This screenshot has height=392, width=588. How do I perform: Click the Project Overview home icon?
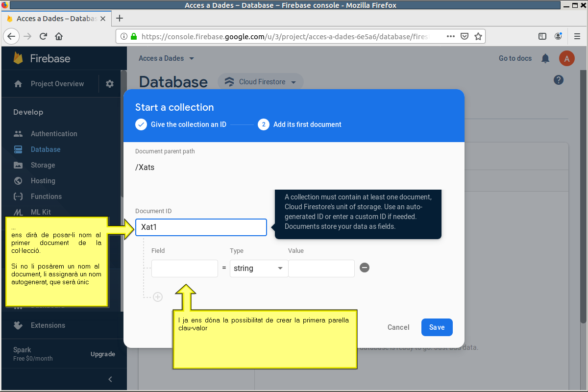point(18,84)
